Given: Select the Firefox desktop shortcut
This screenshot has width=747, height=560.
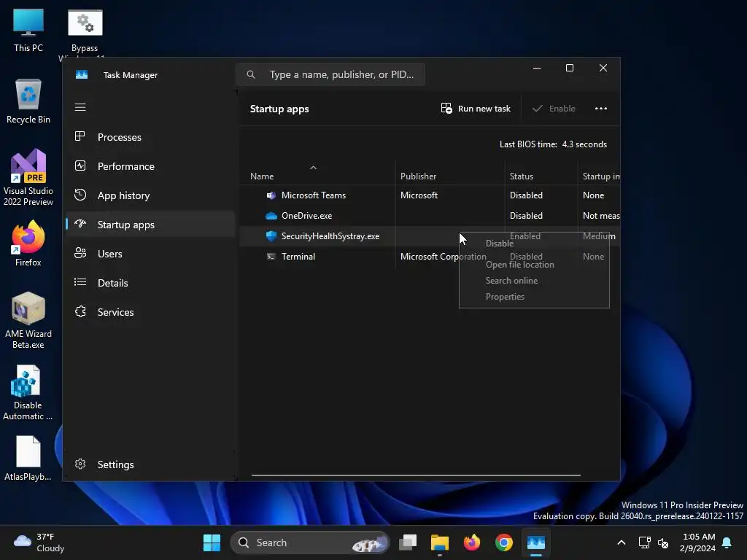Looking at the screenshot, I should [28, 244].
